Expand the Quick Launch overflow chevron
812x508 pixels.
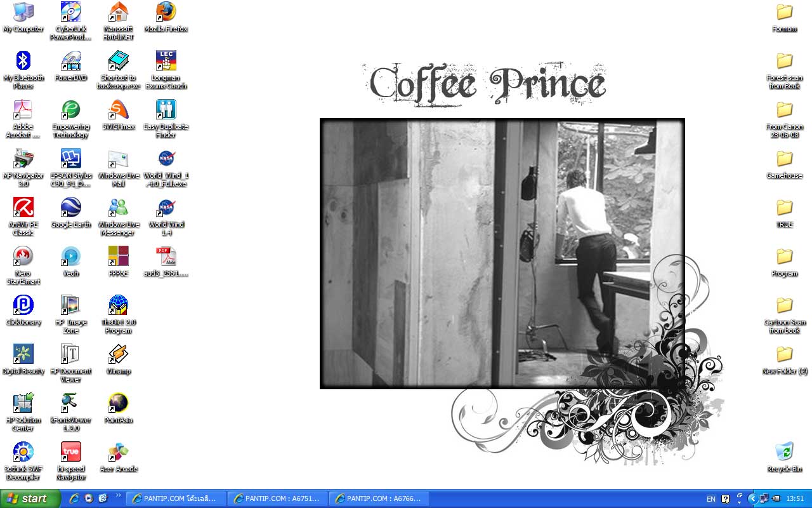(117, 495)
